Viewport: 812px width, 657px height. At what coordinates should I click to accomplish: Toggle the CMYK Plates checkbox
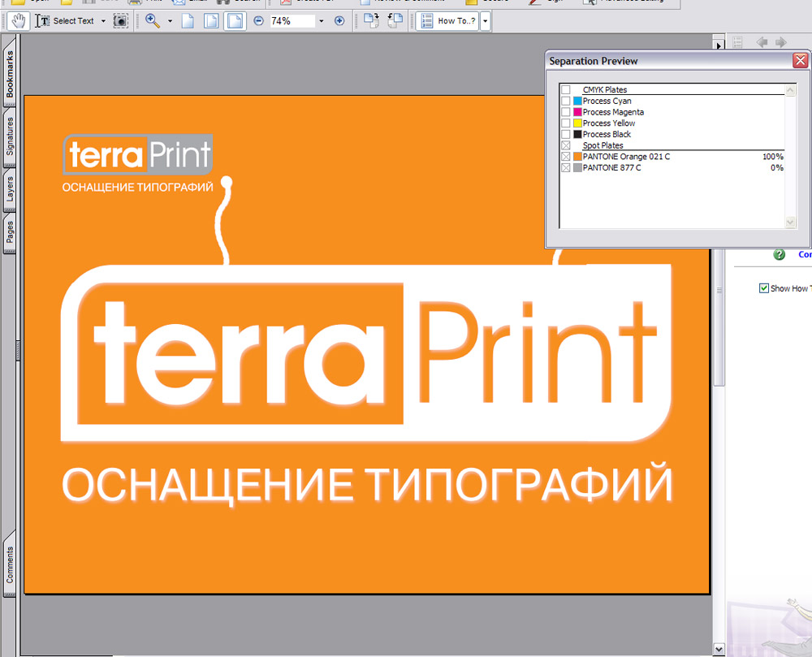(x=566, y=90)
